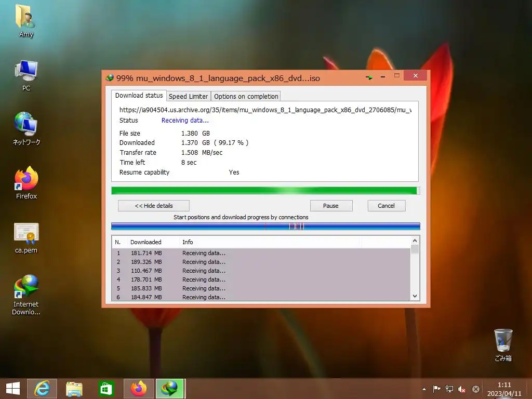Launch Internet Download Manager desktop shortcut

click(x=26, y=295)
